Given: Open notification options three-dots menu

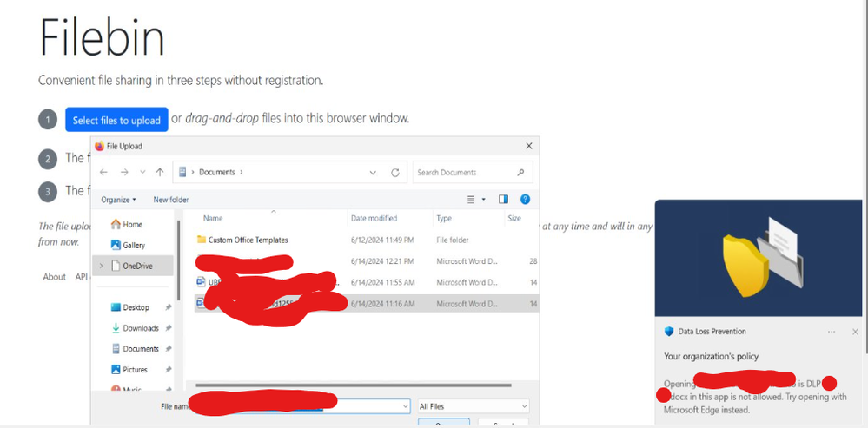Looking at the screenshot, I should coord(832,332).
